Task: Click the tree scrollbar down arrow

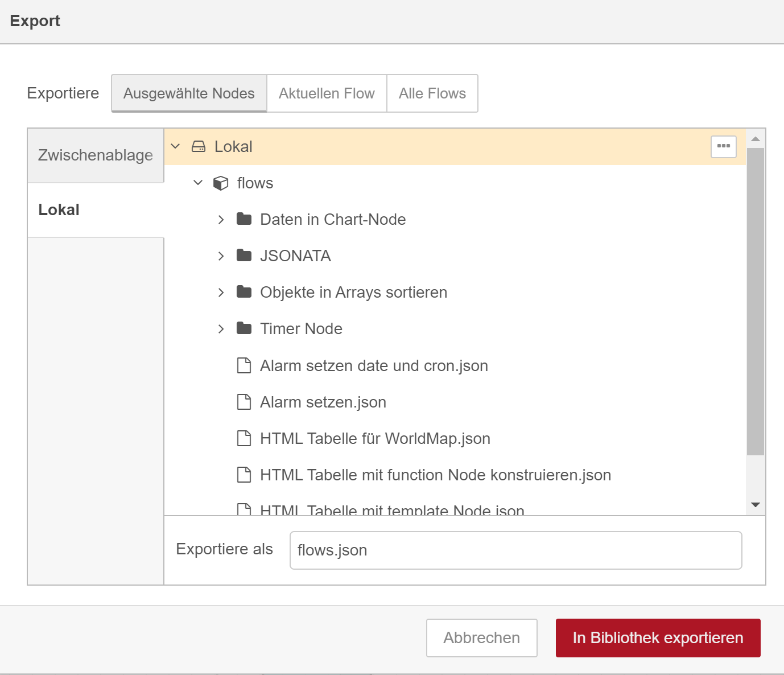Action: (756, 505)
